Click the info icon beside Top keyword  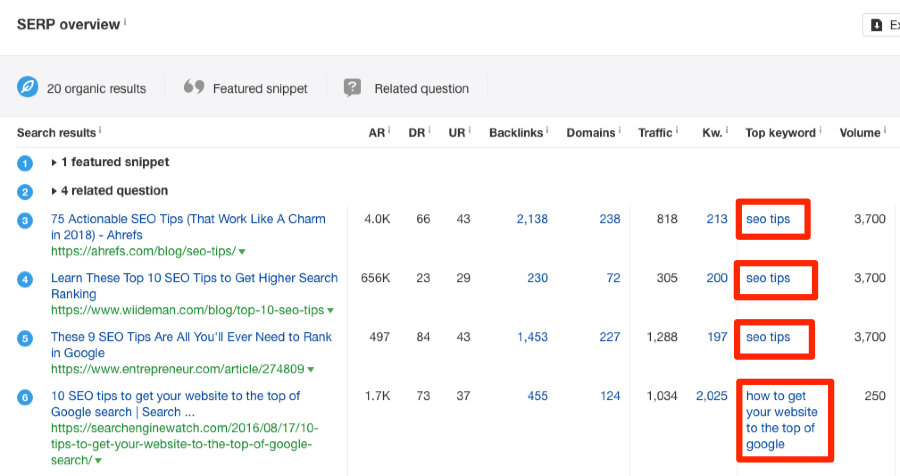pyautogui.click(x=820, y=130)
